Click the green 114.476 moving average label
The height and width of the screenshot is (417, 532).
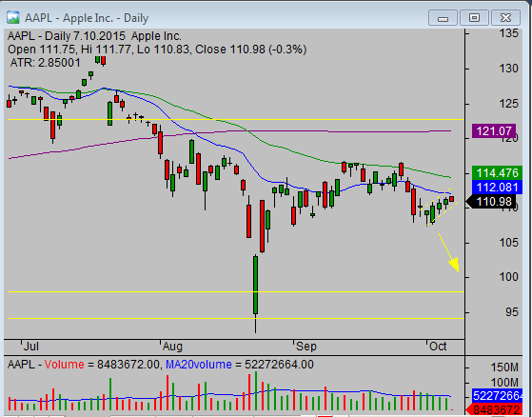click(x=497, y=173)
